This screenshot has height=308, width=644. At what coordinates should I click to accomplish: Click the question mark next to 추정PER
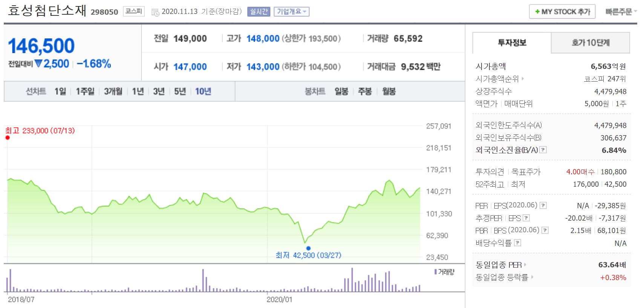526,218
